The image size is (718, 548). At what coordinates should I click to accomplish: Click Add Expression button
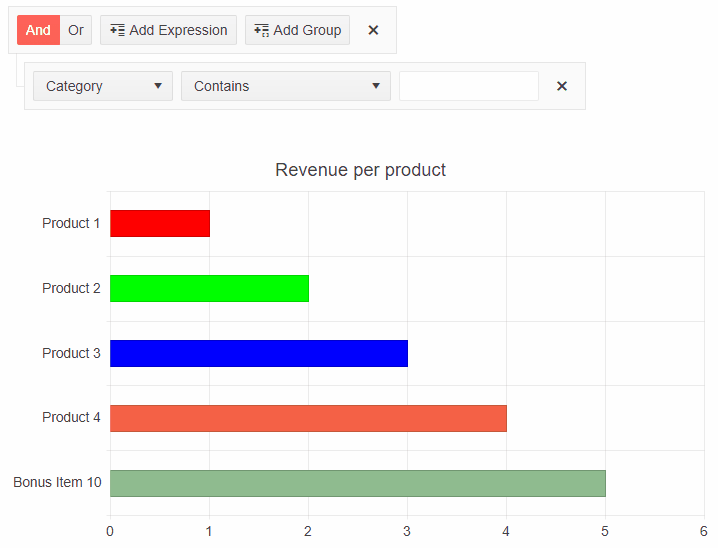169,30
